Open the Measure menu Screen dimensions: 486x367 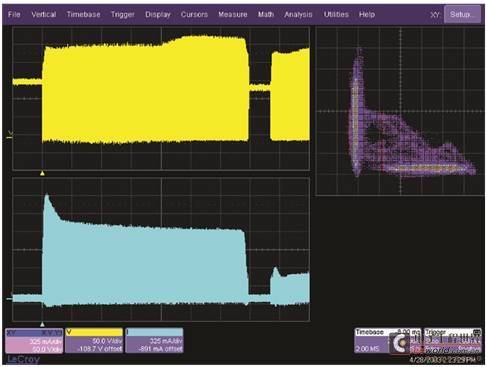tap(233, 14)
